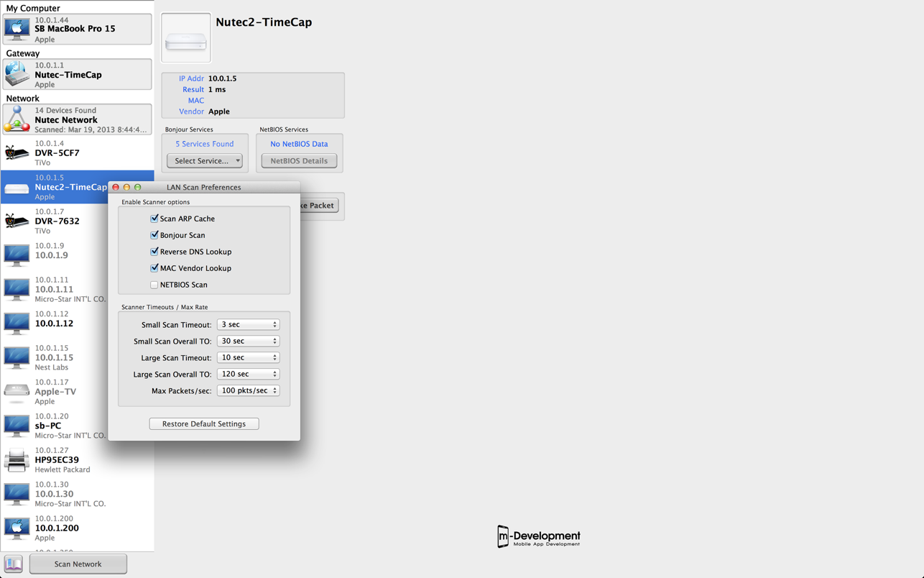Image resolution: width=924 pixels, height=578 pixels.
Task: Select the 10.0.1.200 device row
Action: click(x=77, y=528)
